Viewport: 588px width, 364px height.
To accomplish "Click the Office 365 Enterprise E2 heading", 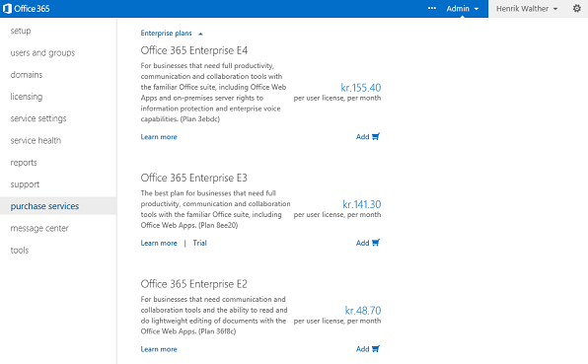I will [x=194, y=284].
